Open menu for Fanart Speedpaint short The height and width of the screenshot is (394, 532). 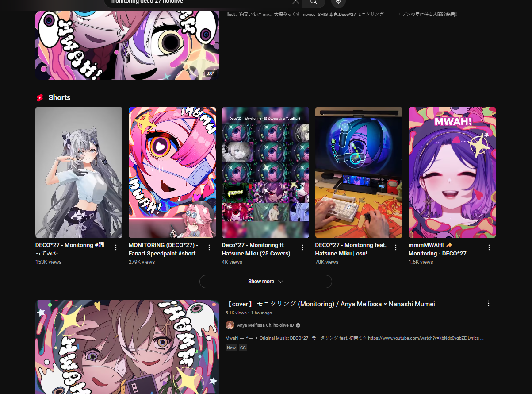pyautogui.click(x=209, y=247)
